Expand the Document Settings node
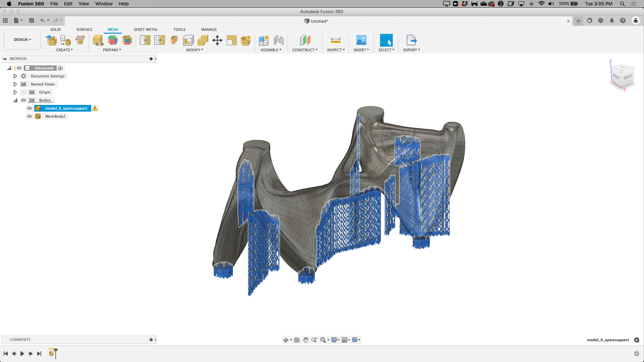Screen dimensions: 644x362 click(x=15, y=76)
